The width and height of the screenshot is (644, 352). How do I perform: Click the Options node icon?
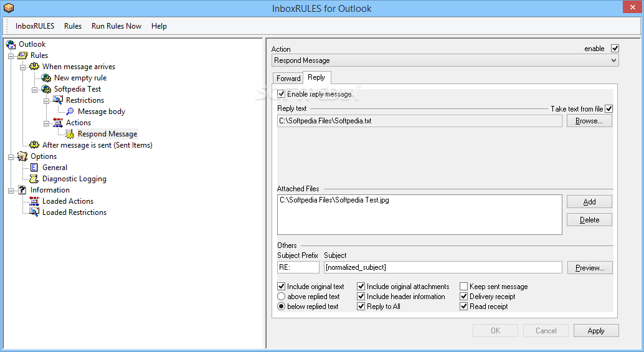point(22,156)
